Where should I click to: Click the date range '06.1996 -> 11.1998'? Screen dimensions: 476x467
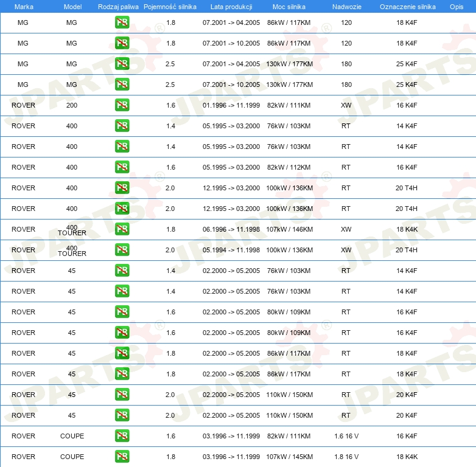[231, 229]
